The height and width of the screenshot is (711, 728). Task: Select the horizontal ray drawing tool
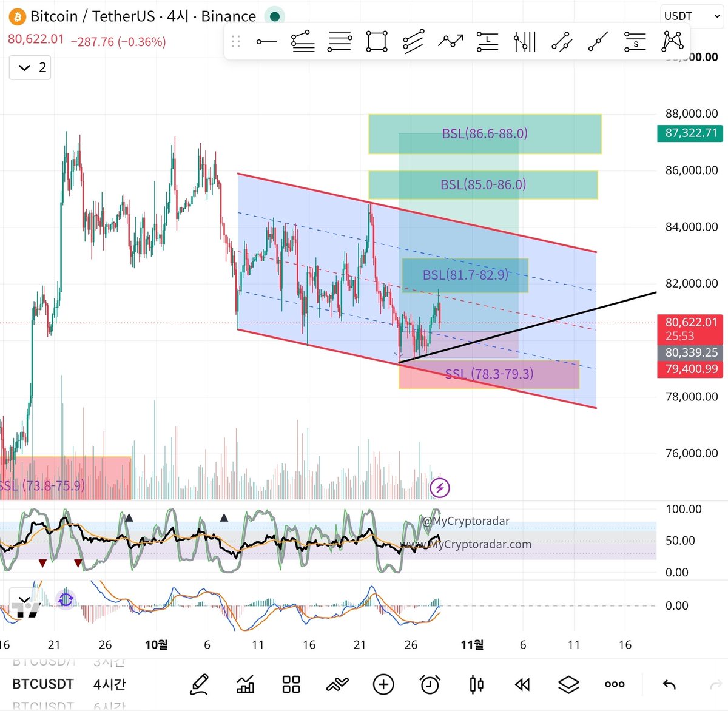point(266,42)
